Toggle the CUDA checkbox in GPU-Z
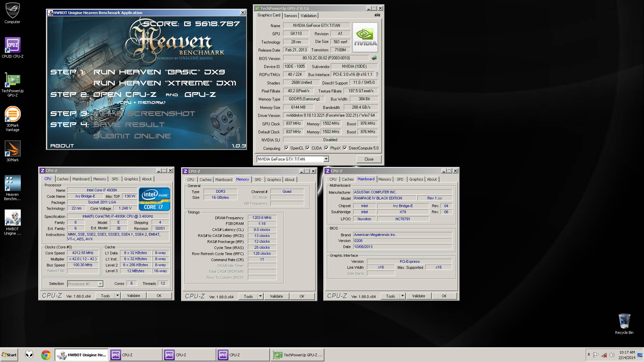This screenshot has width=644, height=362. 308,148
